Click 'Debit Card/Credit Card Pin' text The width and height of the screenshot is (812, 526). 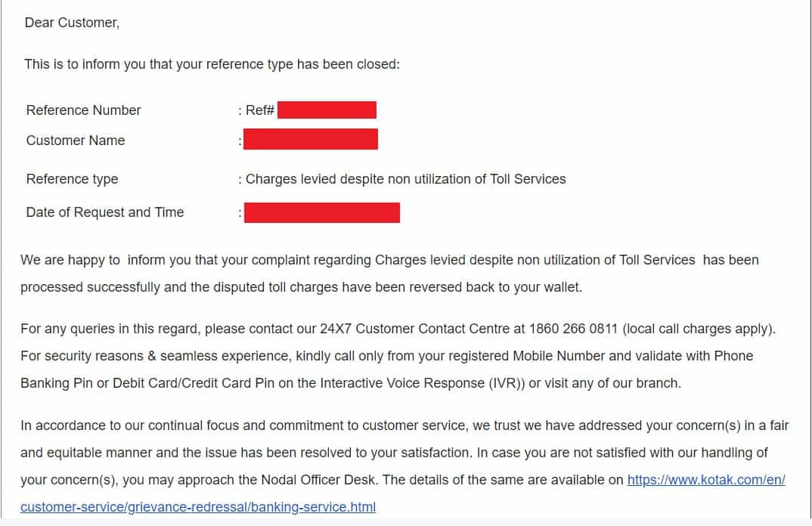[x=194, y=383]
